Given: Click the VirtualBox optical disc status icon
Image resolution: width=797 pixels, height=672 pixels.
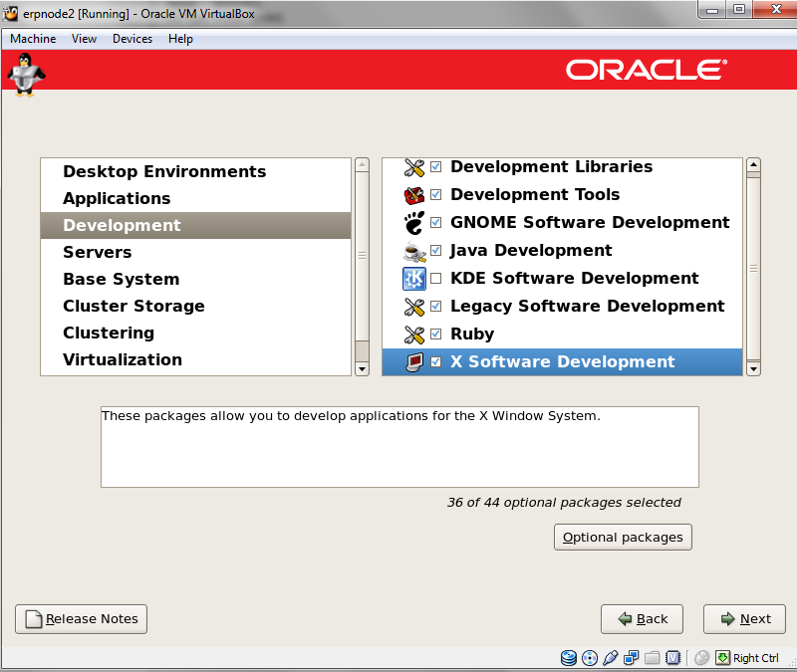Looking at the screenshot, I should click(x=589, y=658).
